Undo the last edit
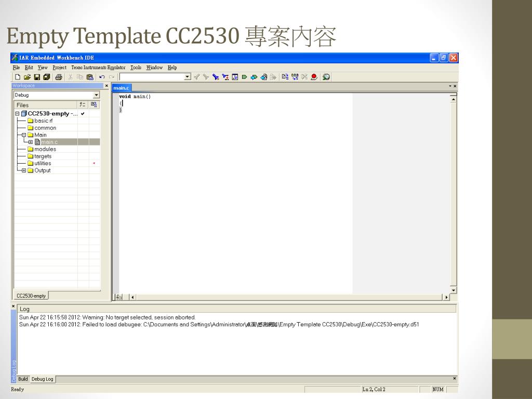This screenshot has width=532, height=399. point(102,77)
